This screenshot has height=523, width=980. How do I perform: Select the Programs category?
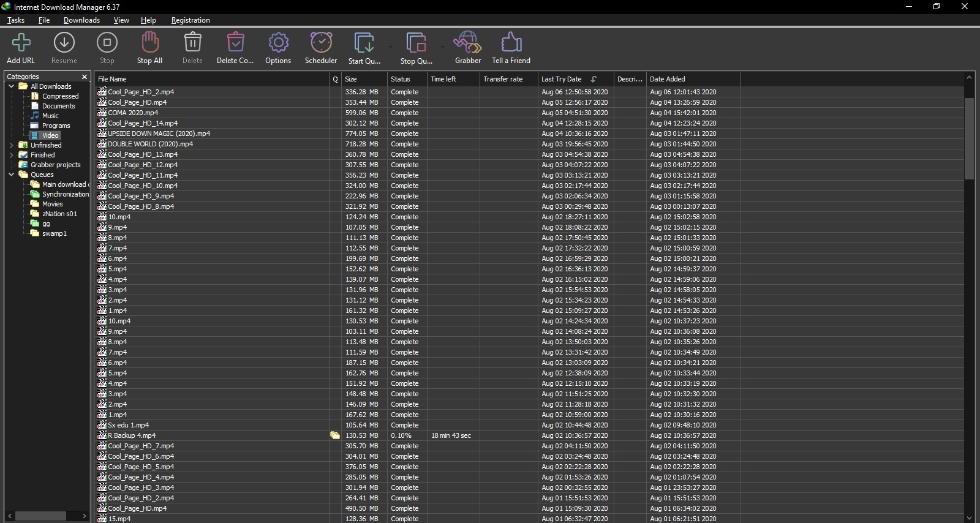tap(56, 126)
